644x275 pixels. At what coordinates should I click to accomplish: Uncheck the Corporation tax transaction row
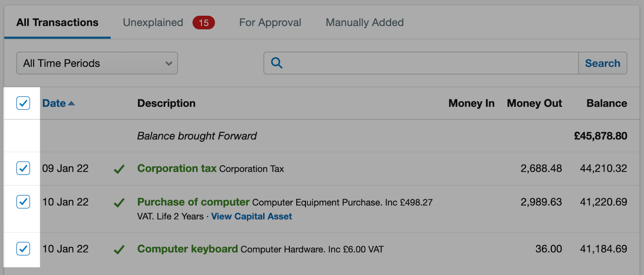(23, 168)
